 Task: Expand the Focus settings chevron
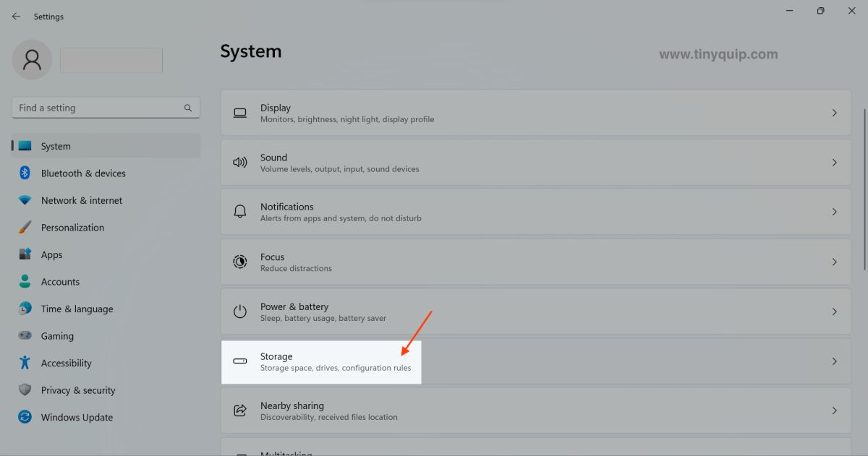(x=833, y=262)
